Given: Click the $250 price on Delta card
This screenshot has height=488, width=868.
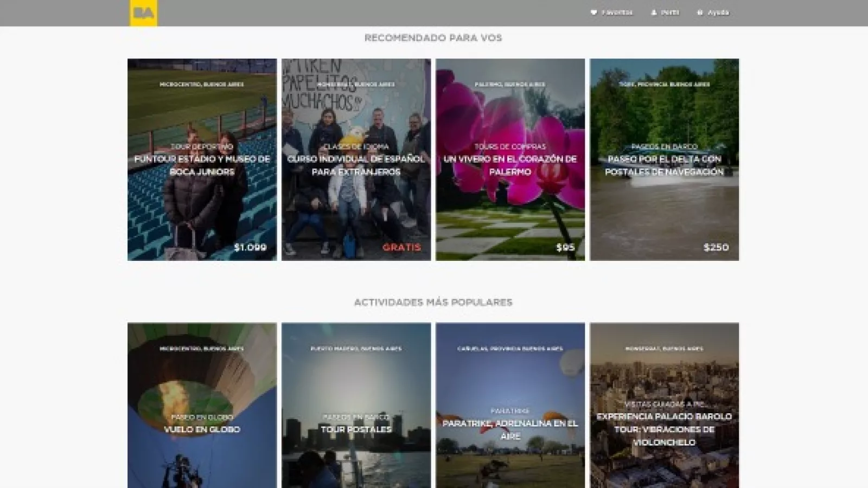Looking at the screenshot, I should [x=716, y=247].
